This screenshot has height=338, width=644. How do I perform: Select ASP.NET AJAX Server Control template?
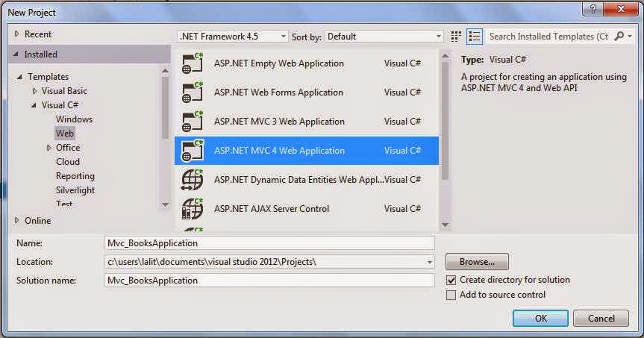307,209
